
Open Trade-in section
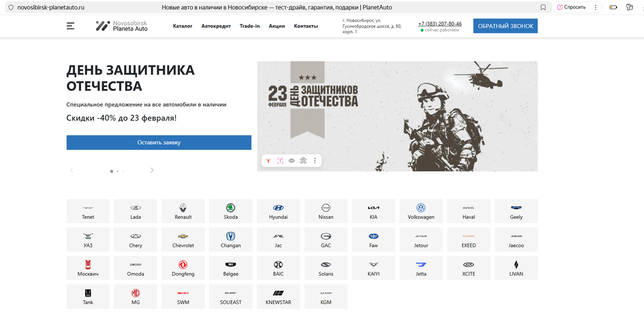pyautogui.click(x=250, y=26)
